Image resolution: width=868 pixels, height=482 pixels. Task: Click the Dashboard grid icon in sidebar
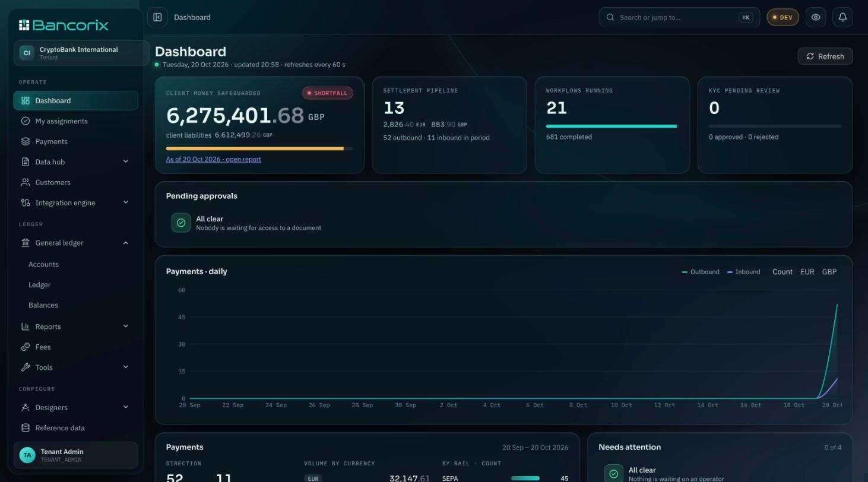pos(26,101)
